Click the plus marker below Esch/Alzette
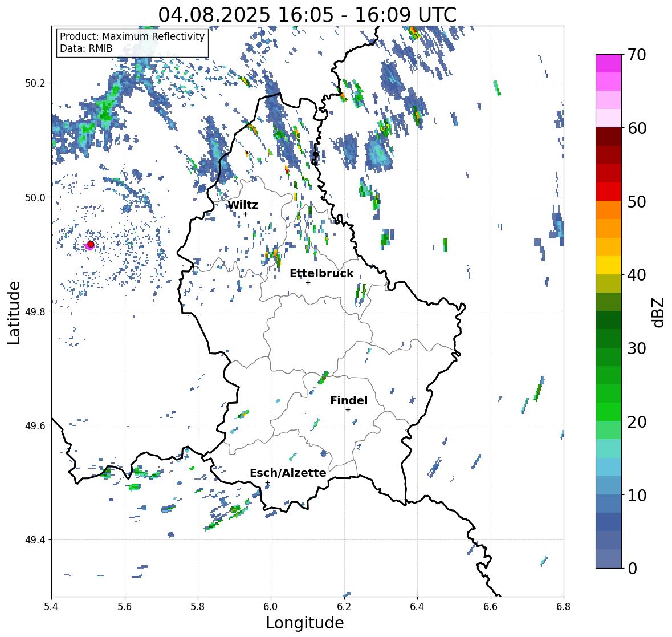672x637 pixels. [x=268, y=482]
